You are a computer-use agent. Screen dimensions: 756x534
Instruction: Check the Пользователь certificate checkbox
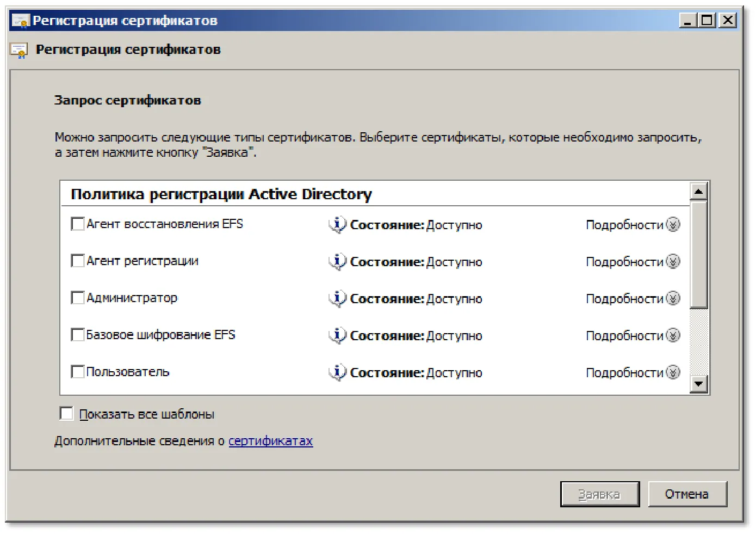(78, 372)
